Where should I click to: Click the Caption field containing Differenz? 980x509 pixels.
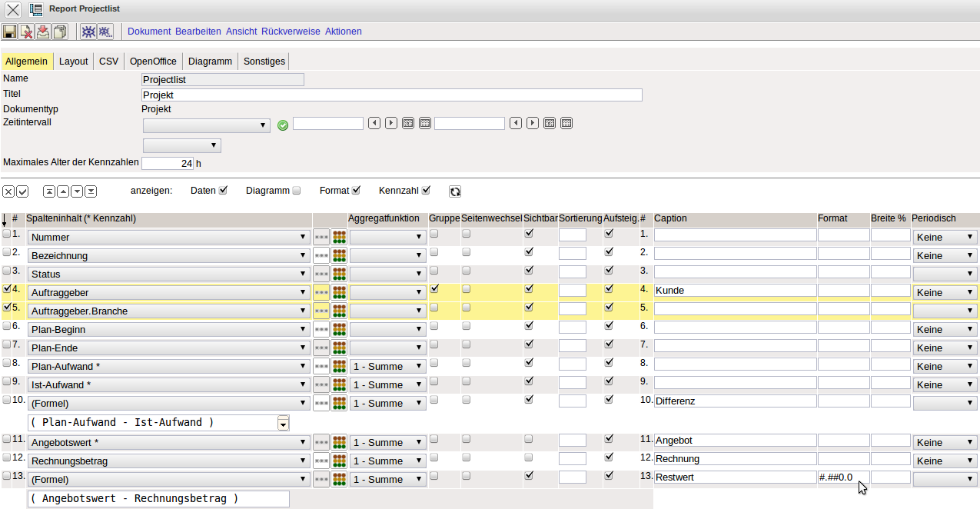pos(734,401)
